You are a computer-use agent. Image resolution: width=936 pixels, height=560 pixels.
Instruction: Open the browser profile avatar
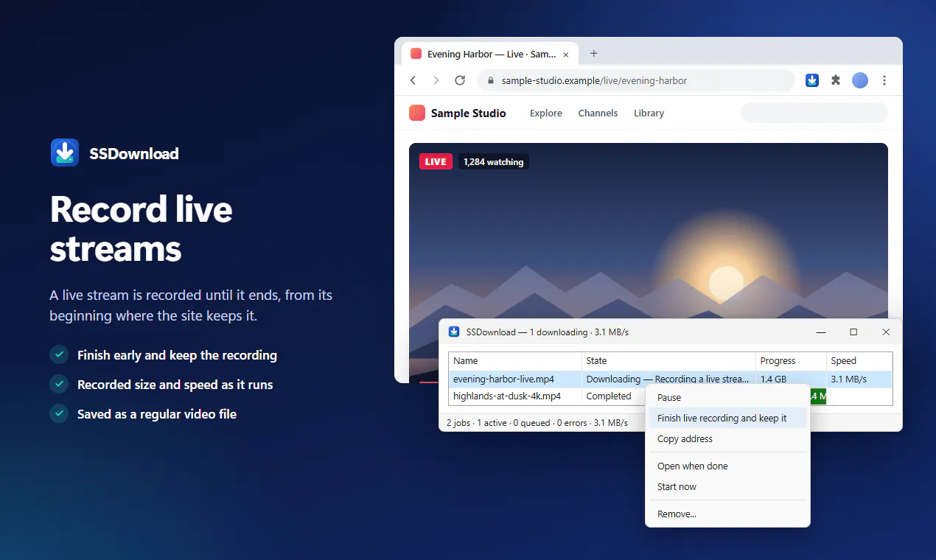coord(860,80)
